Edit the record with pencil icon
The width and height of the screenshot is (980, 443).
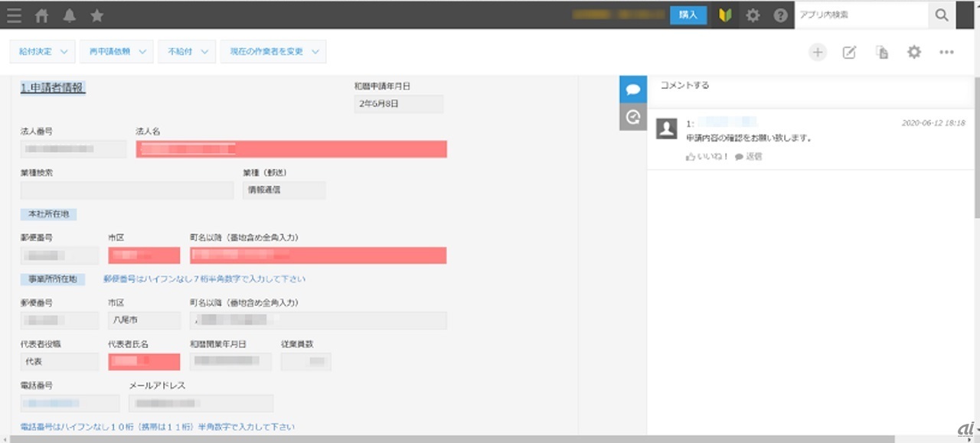coord(849,52)
